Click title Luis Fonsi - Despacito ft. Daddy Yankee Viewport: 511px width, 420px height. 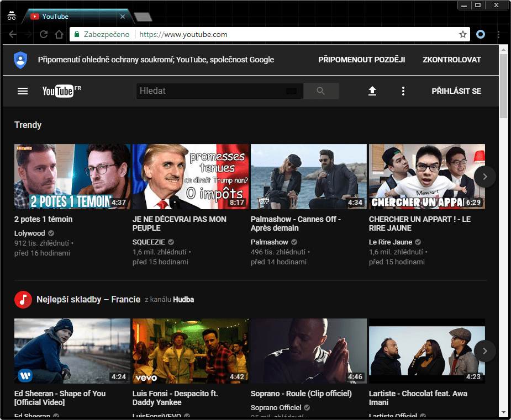pyautogui.click(x=175, y=398)
